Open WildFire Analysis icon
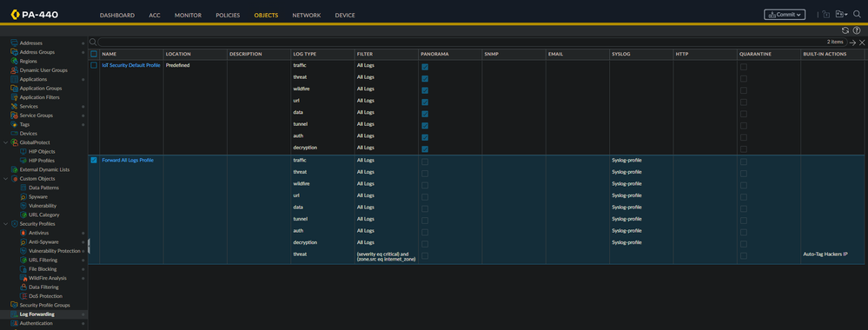This screenshot has height=330, width=868. pos(23,278)
